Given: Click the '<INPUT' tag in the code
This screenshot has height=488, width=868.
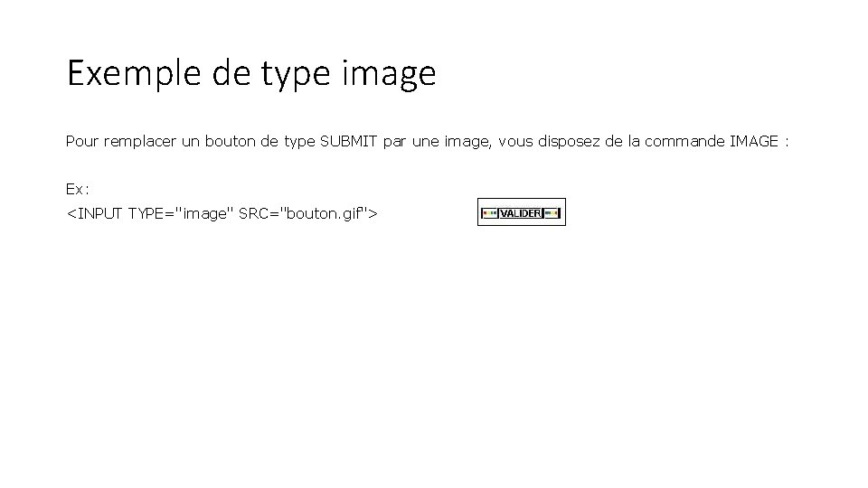Looking at the screenshot, I should tap(94, 213).
